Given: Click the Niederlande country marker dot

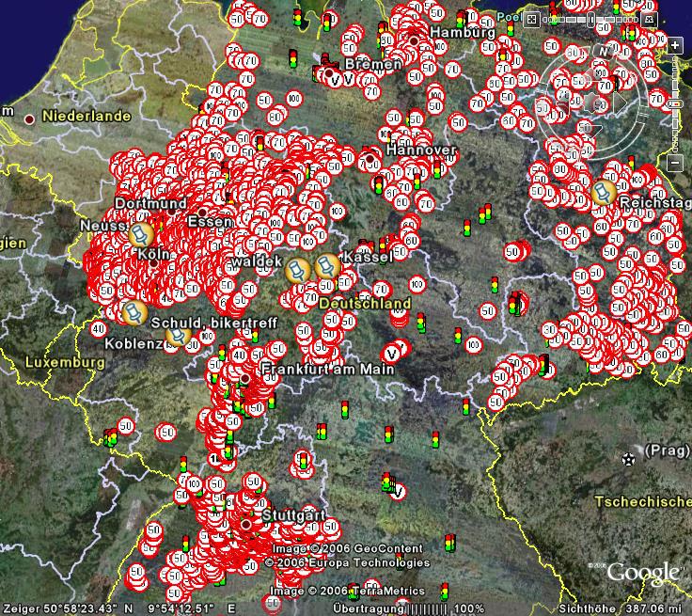Looking at the screenshot, I should coord(30,118).
